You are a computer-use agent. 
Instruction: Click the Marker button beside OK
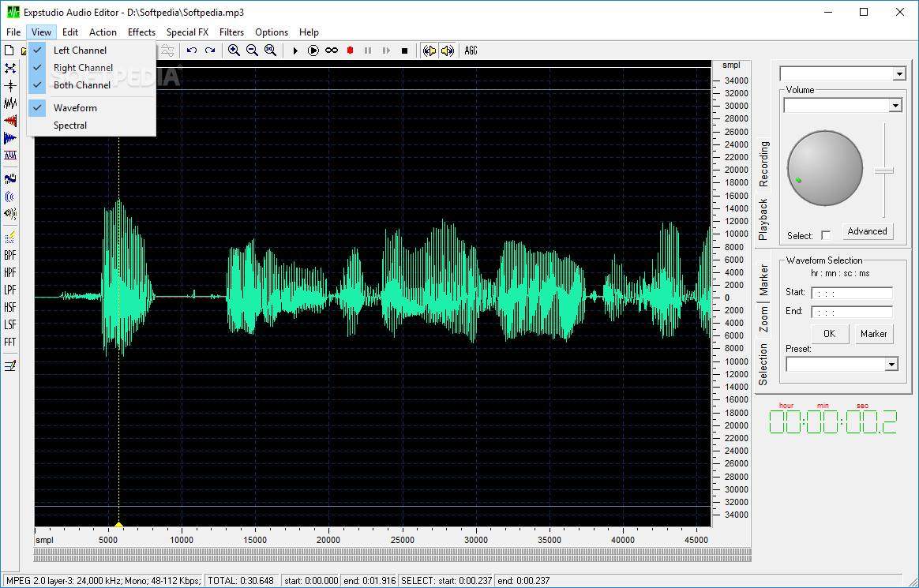tap(874, 333)
